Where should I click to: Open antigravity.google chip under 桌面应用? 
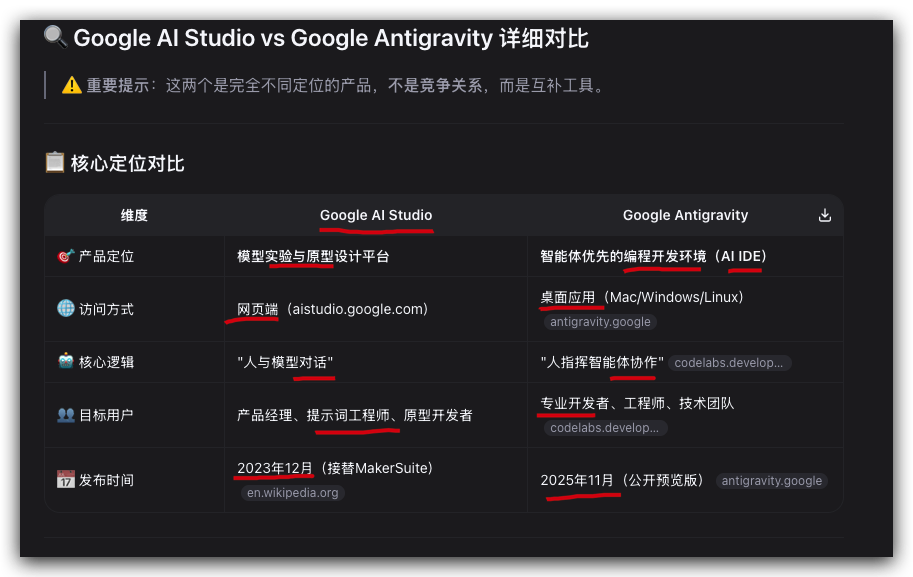[x=600, y=322]
